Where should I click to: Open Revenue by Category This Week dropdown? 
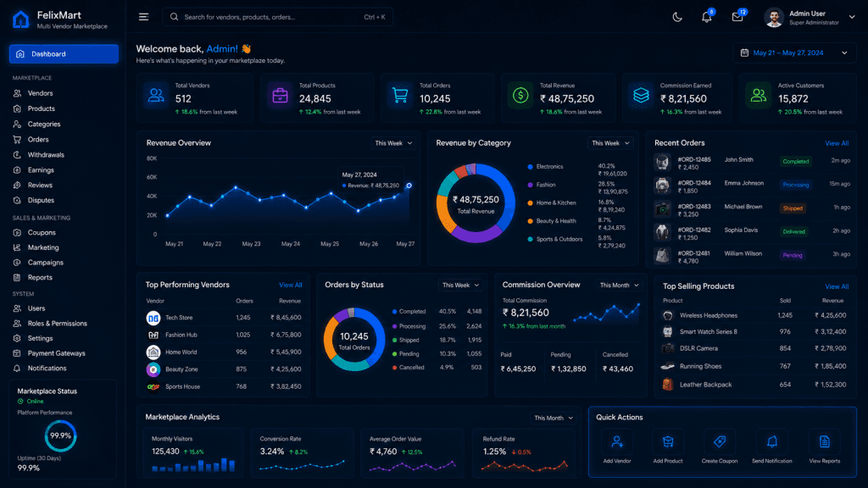pyautogui.click(x=610, y=143)
